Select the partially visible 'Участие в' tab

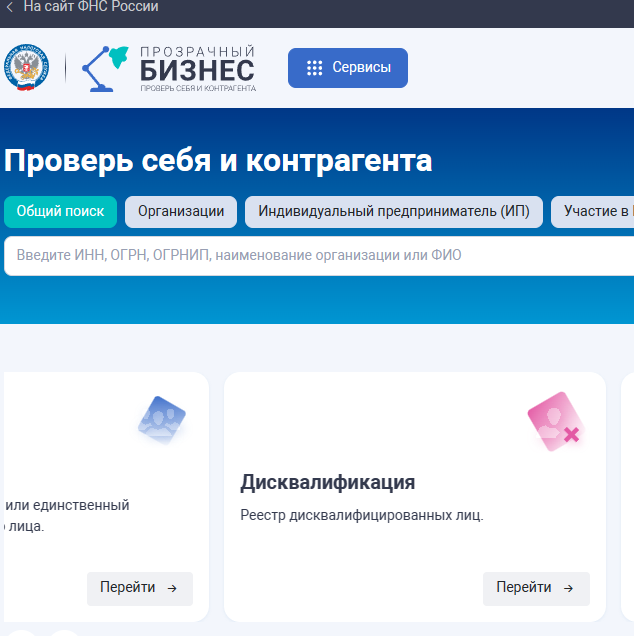pos(593,212)
